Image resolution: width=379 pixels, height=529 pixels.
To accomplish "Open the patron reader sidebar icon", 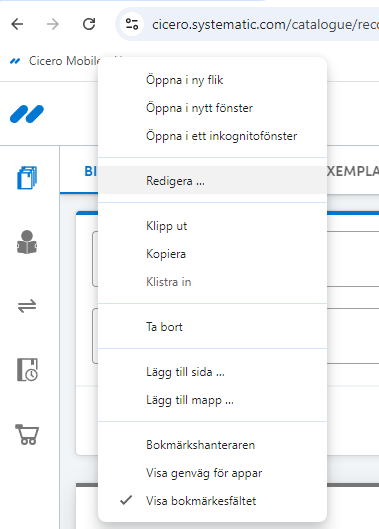I will [27, 242].
